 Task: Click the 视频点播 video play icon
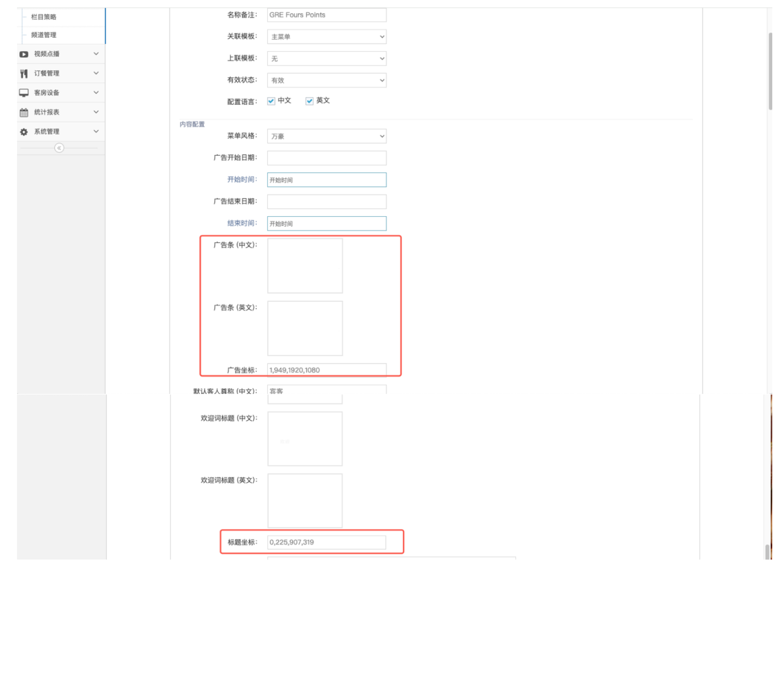coord(24,54)
